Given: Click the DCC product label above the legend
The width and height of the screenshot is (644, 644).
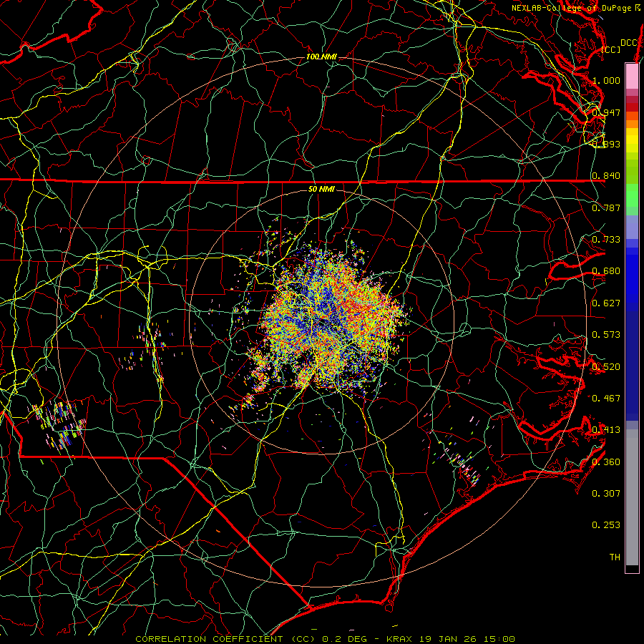Looking at the screenshot, I should pyautogui.click(x=628, y=43).
